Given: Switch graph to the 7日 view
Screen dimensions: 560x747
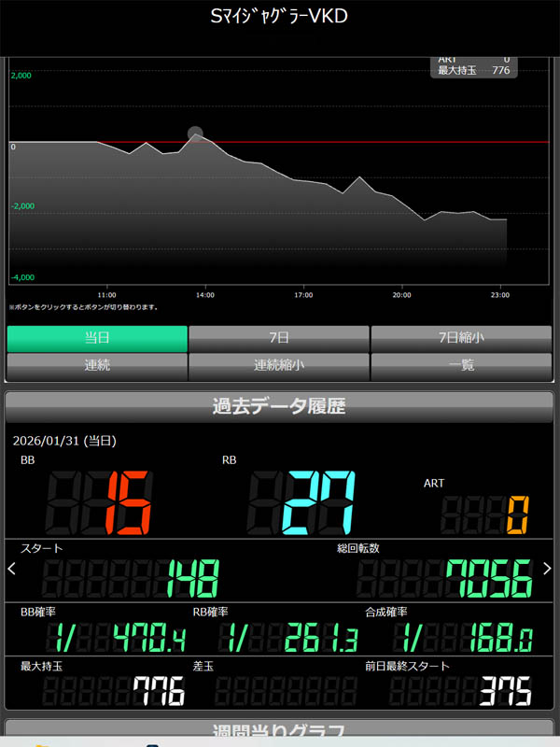Looking at the screenshot, I should coord(278,338).
